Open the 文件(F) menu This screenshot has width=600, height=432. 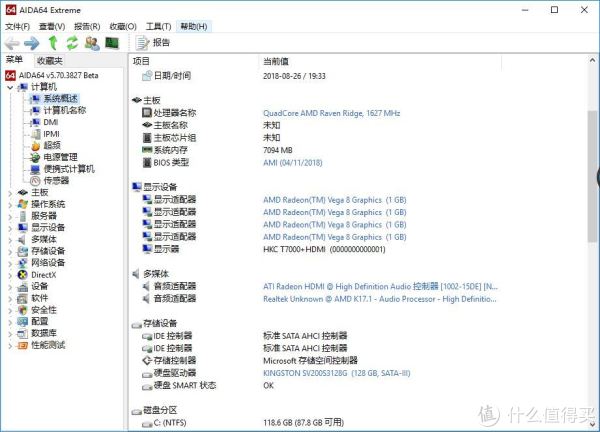pos(17,26)
